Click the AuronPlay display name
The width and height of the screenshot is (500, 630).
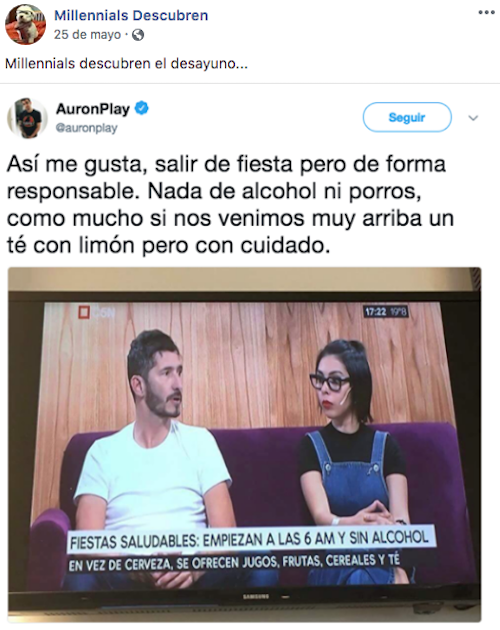click(93, 108)
